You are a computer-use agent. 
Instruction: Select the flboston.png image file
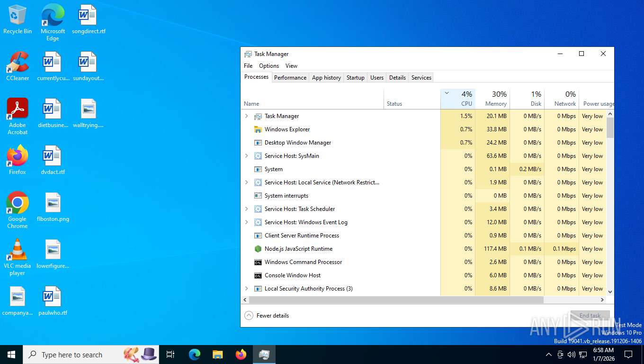(53, 208)
